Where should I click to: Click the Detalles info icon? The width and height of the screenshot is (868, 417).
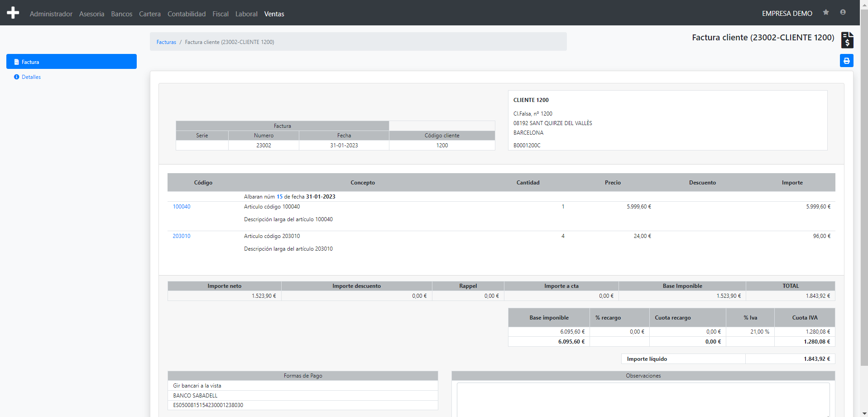17,77
